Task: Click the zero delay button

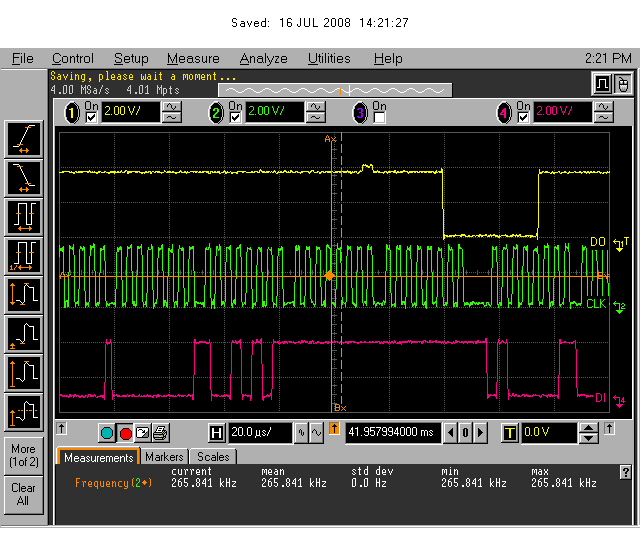Action: point(465,433)
